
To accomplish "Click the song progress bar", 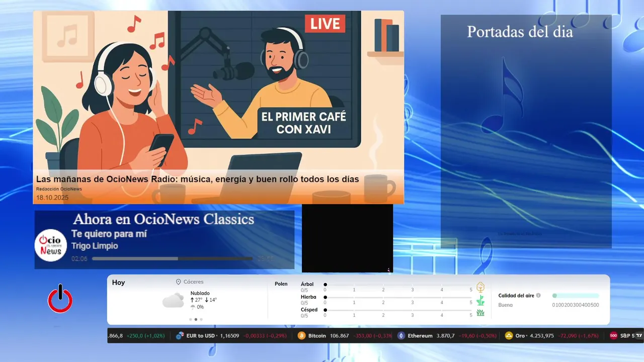I will pyautogui.click(x=173, y=258).
